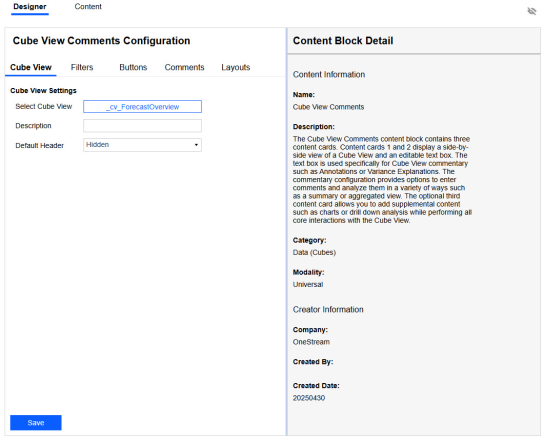Click the Category label
This screenshot has height=439, width=544.
309,240
